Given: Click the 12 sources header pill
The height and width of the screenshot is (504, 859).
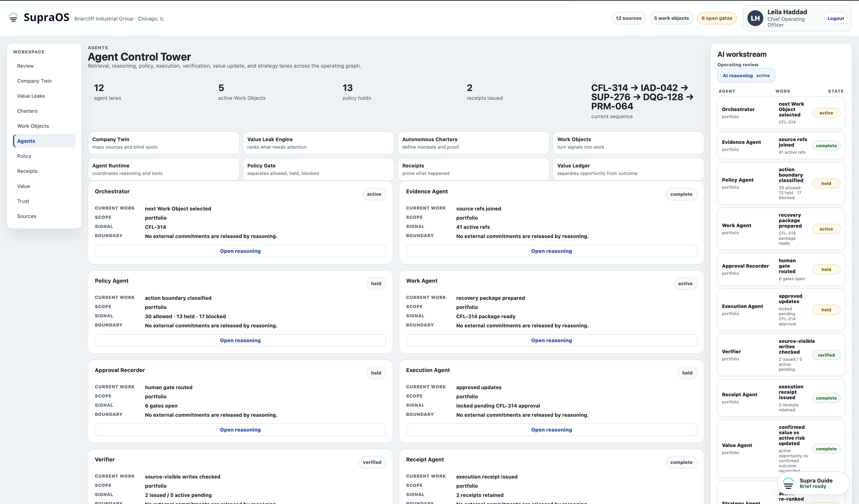Looking at the screenshot, I should click(x=628, y=18).
